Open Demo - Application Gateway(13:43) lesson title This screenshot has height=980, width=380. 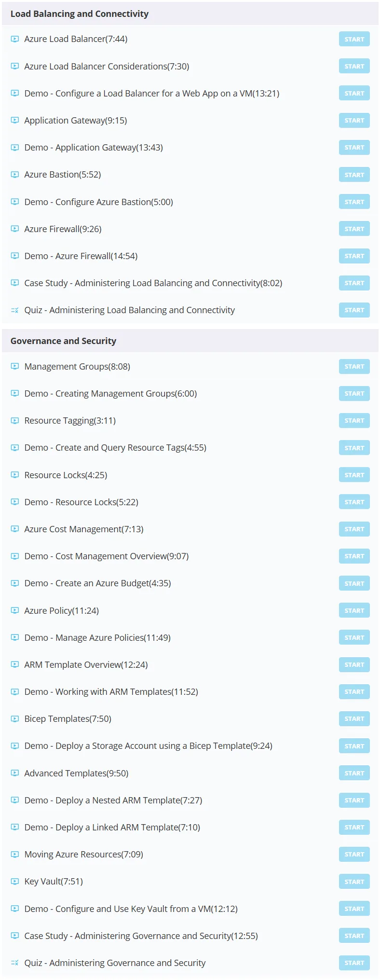tap(94, 148)
